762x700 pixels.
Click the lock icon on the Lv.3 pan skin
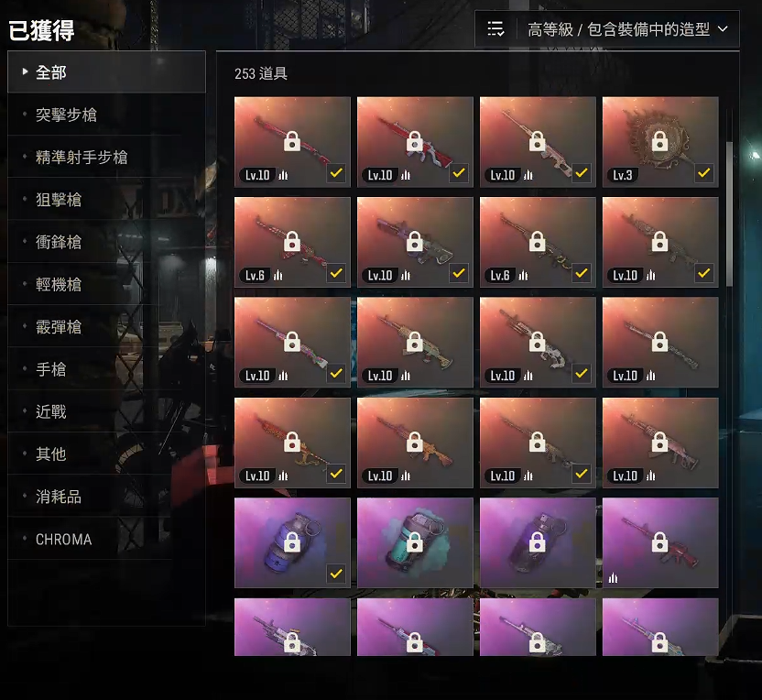coord(659,141)
